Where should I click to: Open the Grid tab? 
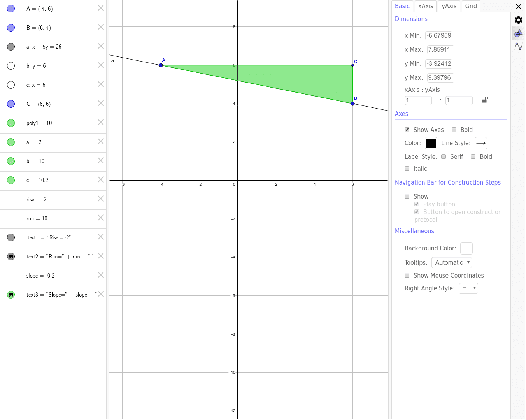471,6
